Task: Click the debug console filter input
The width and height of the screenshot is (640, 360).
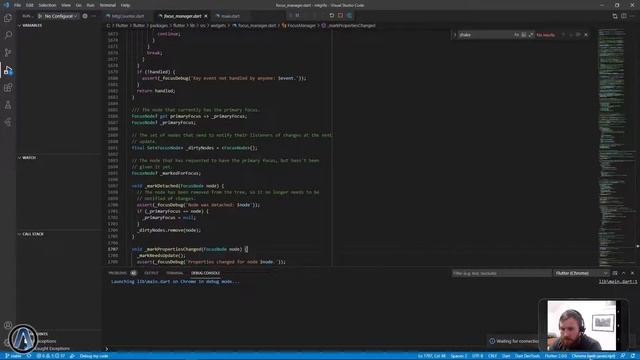Action: coord(502,273)
